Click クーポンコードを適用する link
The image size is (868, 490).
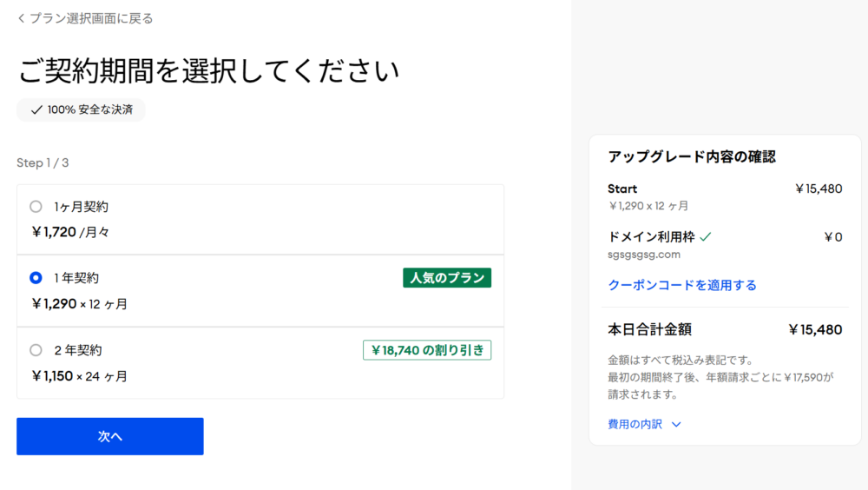pyautogui.click(x=682, y=285)
